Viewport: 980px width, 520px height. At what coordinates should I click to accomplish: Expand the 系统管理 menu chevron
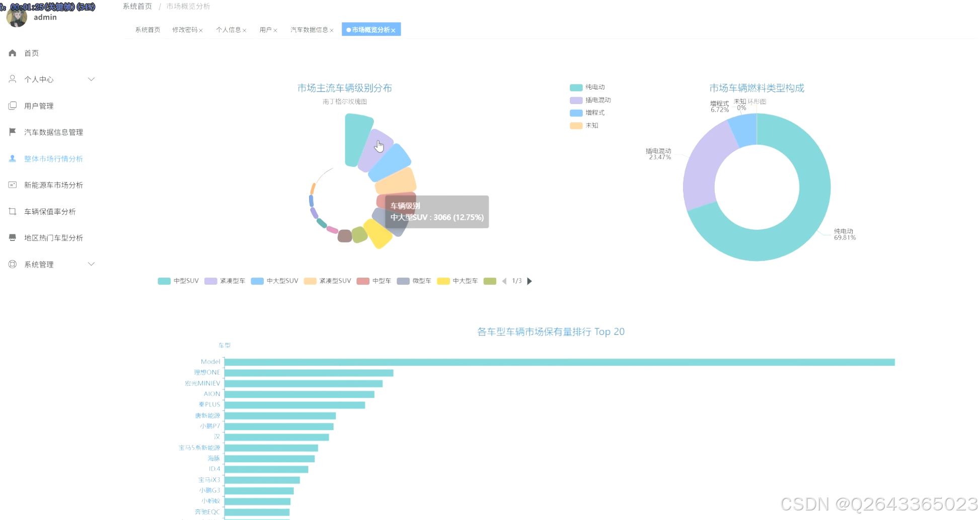coord(91,264)
